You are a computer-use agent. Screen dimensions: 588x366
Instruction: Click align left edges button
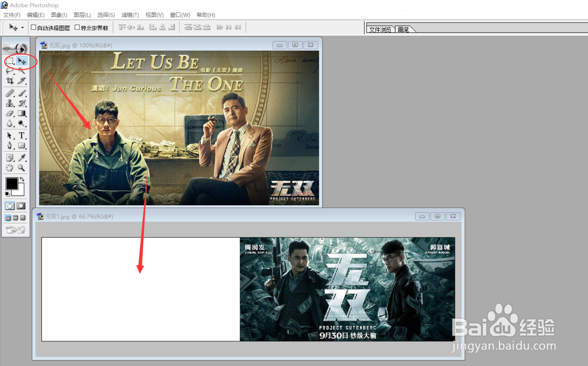pyautogui.click(x=153, y=27)
